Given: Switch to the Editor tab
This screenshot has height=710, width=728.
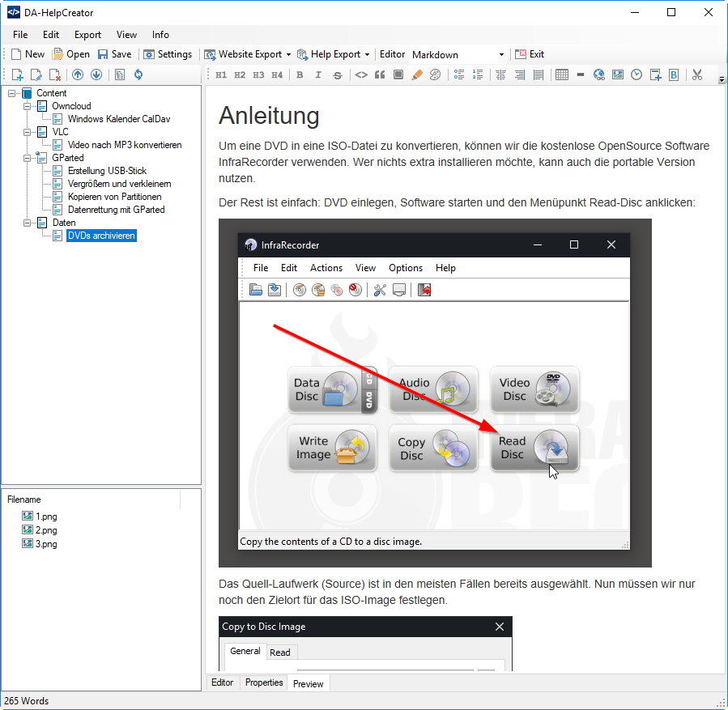Looking at the screenshot, I should click(x=223, y=682).
